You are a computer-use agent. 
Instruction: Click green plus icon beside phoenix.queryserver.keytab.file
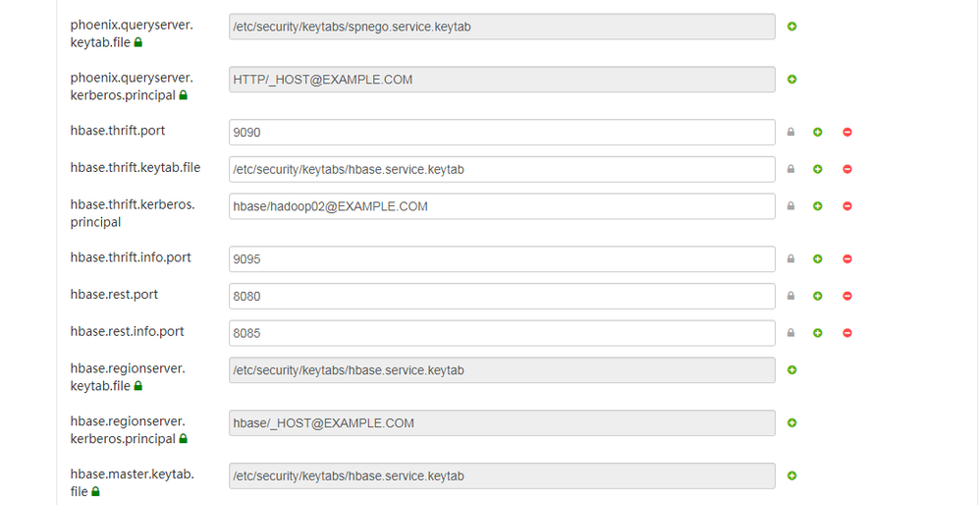792,27
